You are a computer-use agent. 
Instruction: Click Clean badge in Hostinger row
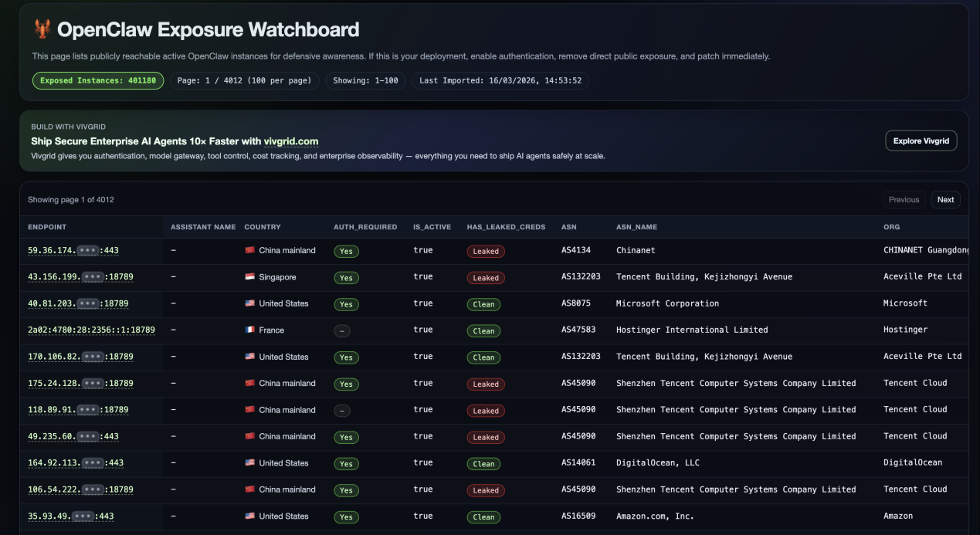pos(483,330)
